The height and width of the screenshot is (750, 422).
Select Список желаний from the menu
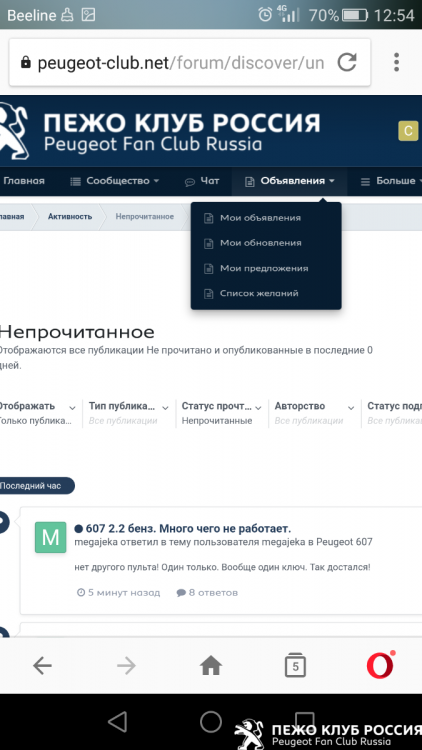[259, 294]
